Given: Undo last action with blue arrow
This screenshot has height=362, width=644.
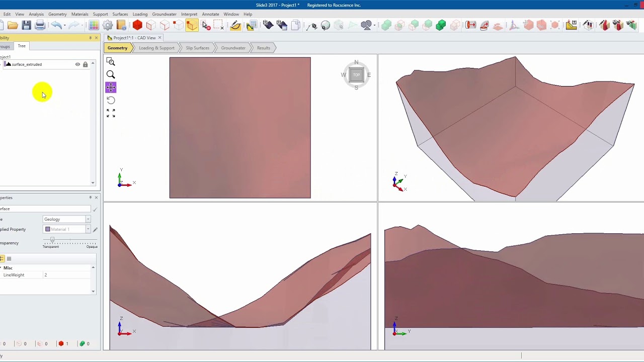Looking at the screenshot, I should (56, 25).
